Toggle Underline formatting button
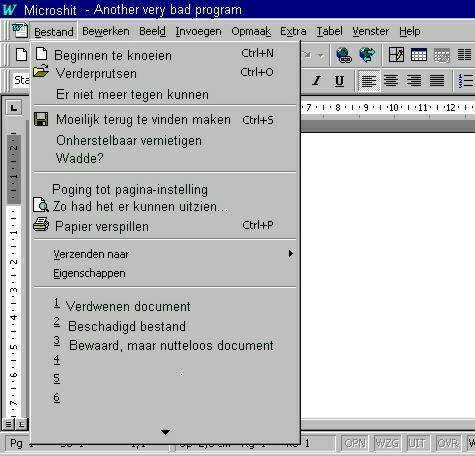Viewport: 475px width, 456px height. (x=339, y=81)
